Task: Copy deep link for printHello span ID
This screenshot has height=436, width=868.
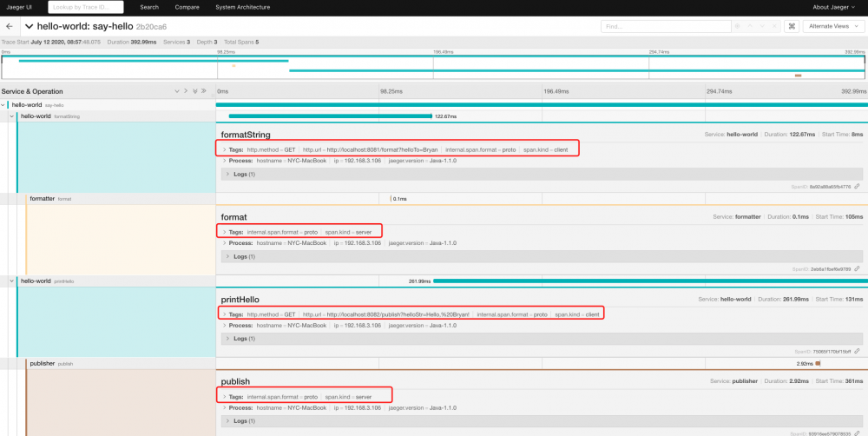Action: (857, 351)
